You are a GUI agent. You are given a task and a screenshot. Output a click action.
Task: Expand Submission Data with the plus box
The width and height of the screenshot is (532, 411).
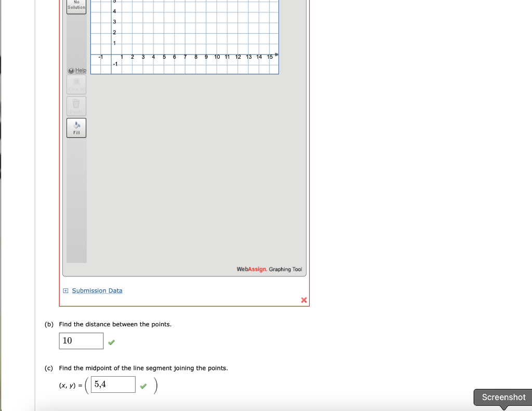[x=65, y=290]
